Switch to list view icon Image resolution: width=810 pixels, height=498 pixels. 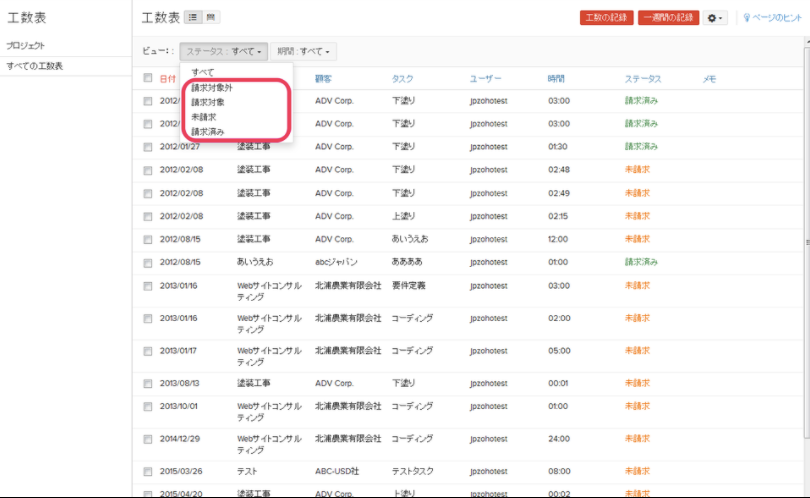193,18
